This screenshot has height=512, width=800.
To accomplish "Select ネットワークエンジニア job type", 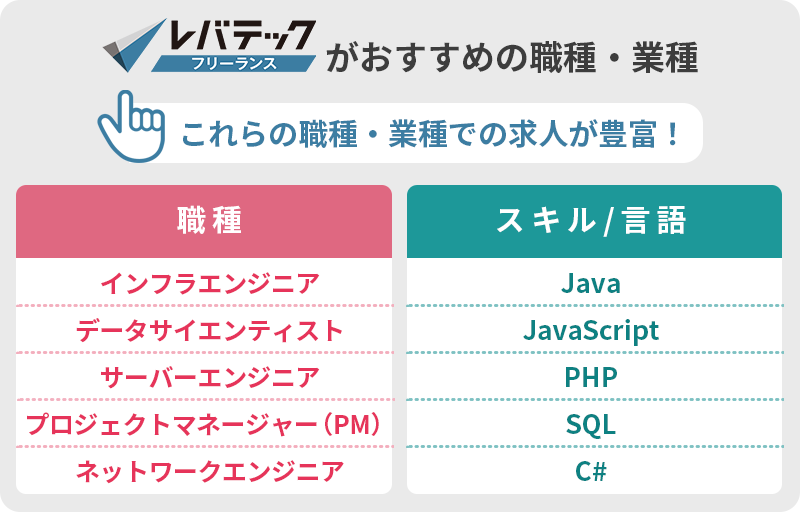I will pos(210,471).
